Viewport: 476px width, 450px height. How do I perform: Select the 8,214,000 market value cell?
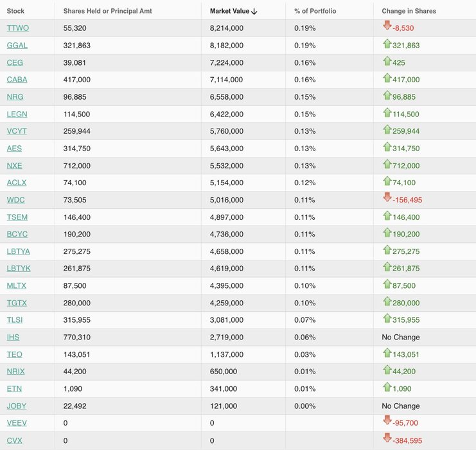[227, 28]
